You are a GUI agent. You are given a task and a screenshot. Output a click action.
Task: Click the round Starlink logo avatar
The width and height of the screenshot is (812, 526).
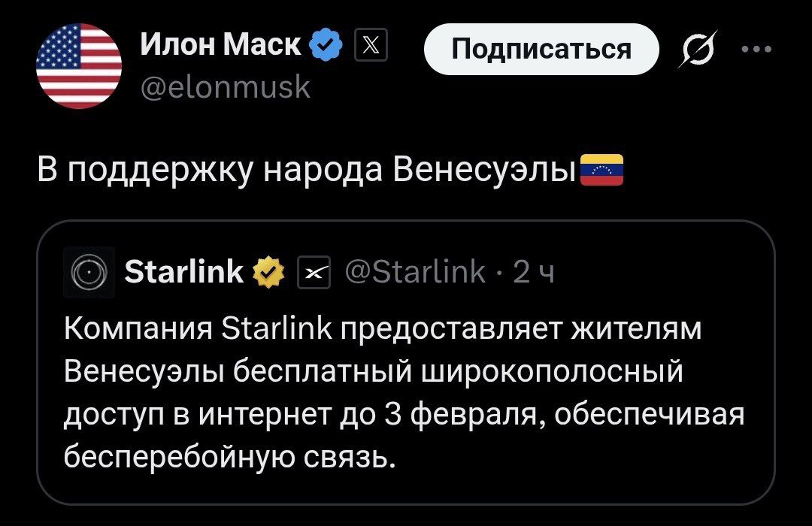coord(89,271)
